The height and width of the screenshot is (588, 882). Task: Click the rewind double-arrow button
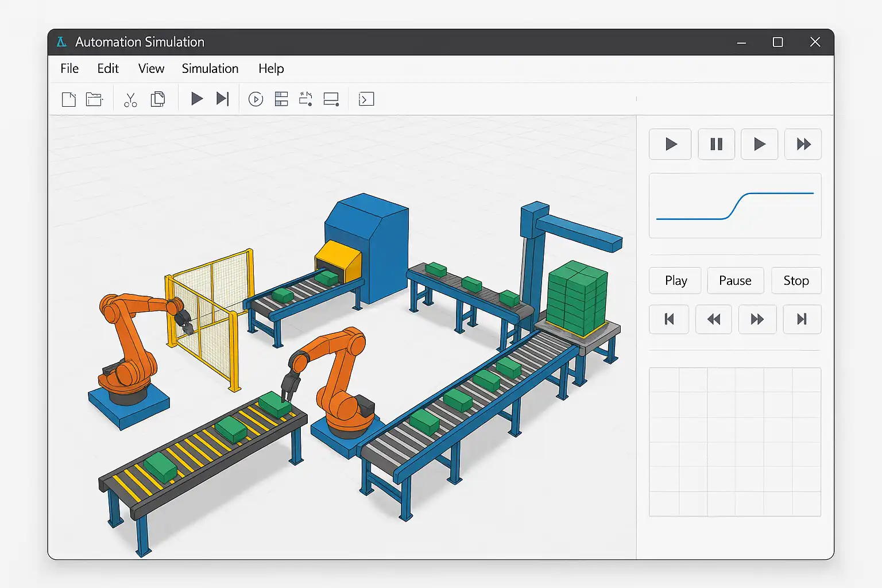tap(714, 319)
